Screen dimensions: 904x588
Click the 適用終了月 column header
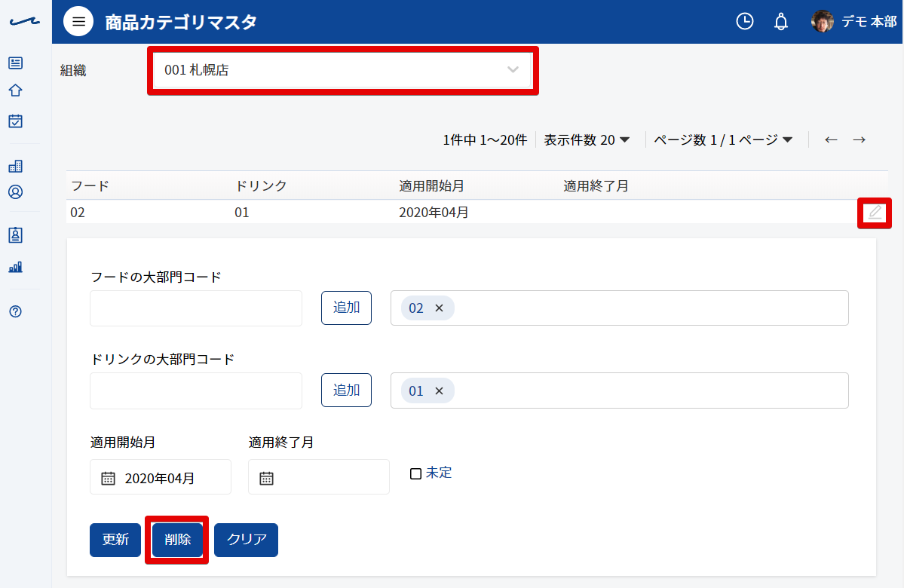pyautogui.click(x=596, y=185)
